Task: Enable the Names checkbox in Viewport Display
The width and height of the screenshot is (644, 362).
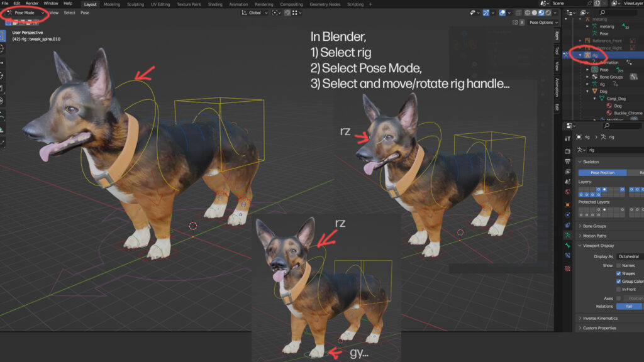Action: tap(619, 265)
